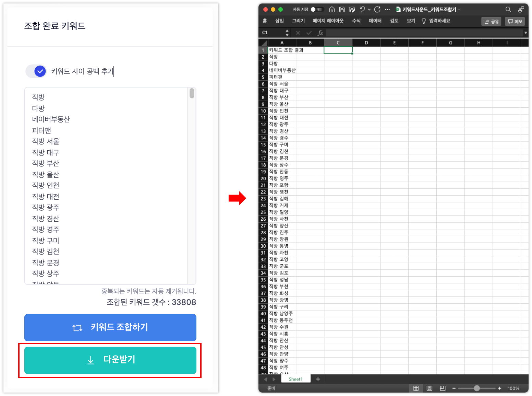Open the 데이터 ribbon tab
Viewport: 532px width, 396px height.
tap(375, 21)
